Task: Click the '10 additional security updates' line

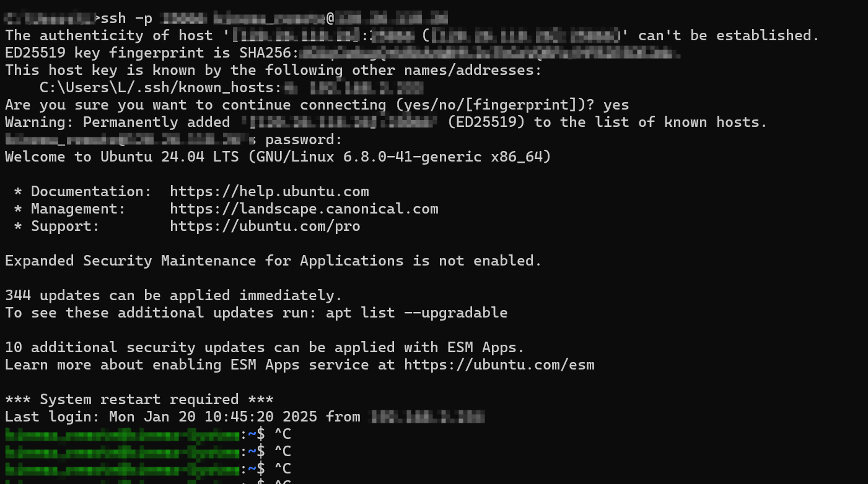Action: point(265,348)
